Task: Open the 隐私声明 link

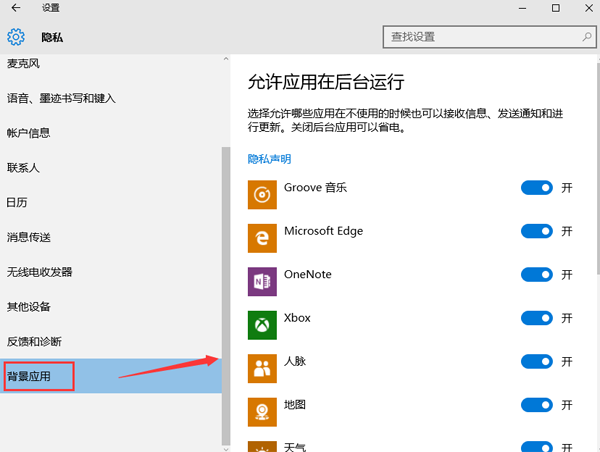Action: 269,159
